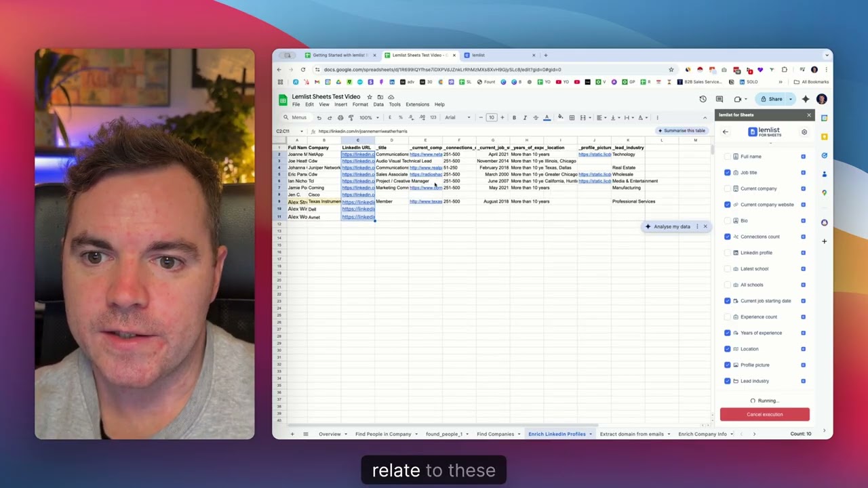Screen dimensions: 868x488
Task: Open the Arial font dropdown
Action: (x=458, y=117)
